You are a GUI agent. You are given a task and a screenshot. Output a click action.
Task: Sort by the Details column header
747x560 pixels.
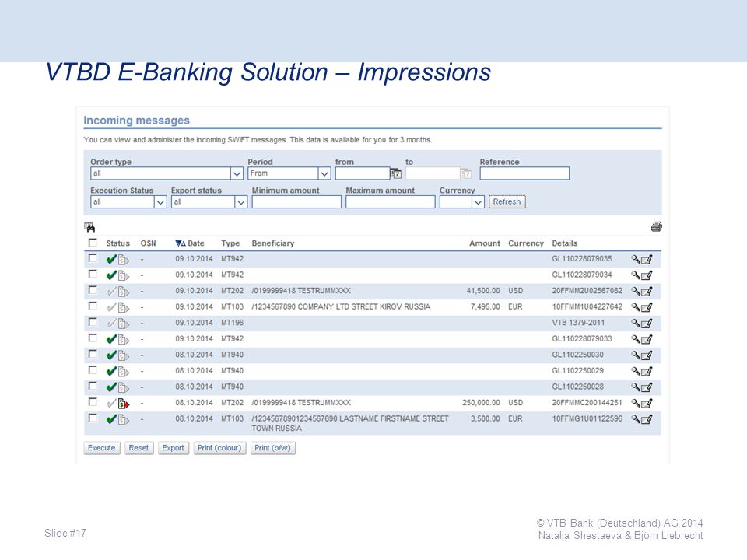coord(565,243)
